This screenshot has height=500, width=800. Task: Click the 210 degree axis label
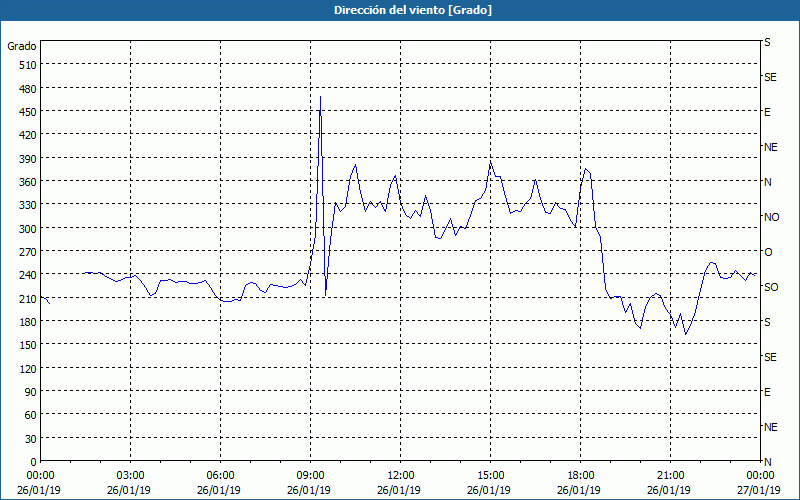[29, 298]
